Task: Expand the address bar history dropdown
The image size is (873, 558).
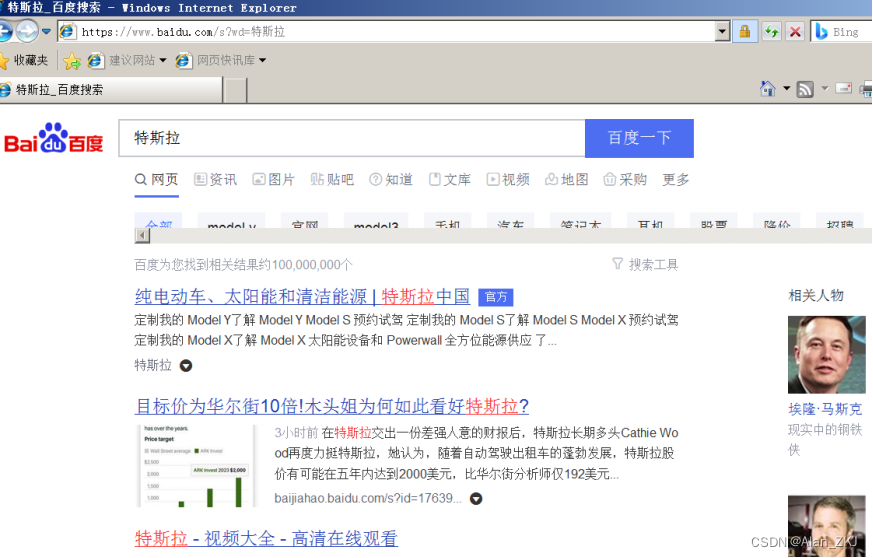Action: (722, 32)
